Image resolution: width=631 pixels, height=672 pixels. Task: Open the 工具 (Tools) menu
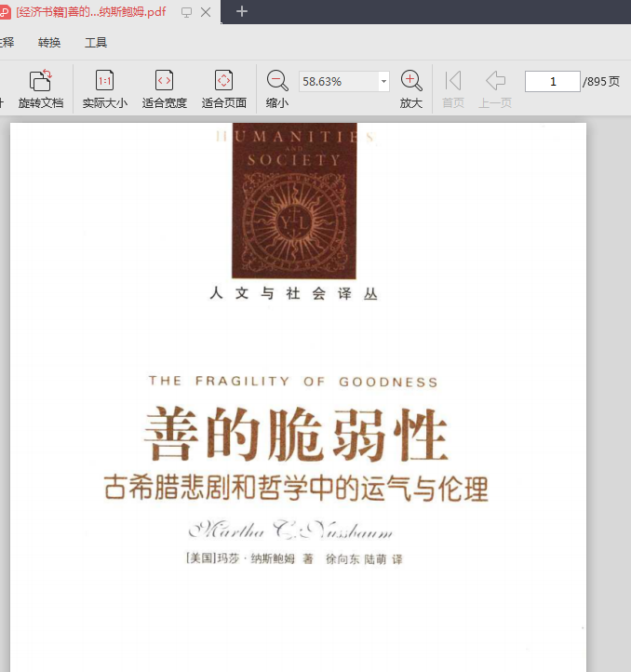[96, 43]
